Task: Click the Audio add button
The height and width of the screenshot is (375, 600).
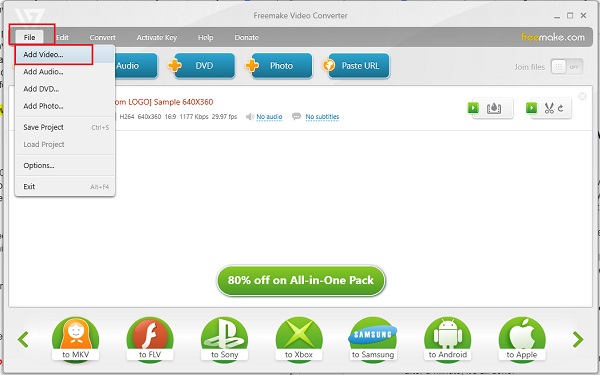Action: (136, 66)
